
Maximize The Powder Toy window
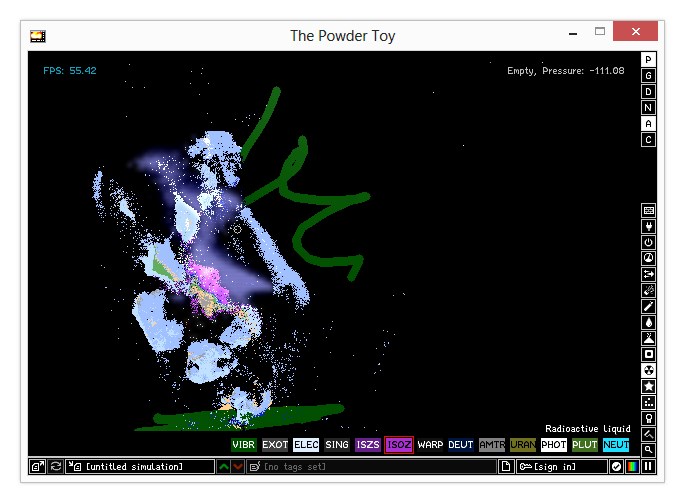[x=600, y=31]
